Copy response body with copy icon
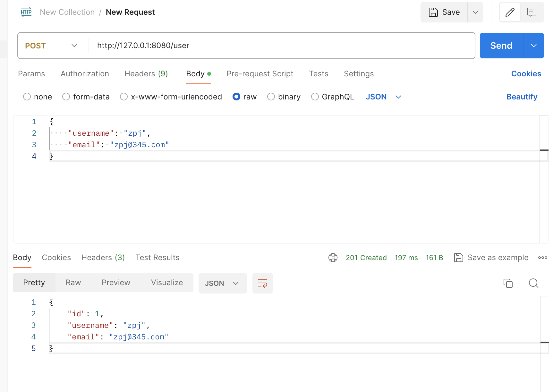 (x=508, y=283)
